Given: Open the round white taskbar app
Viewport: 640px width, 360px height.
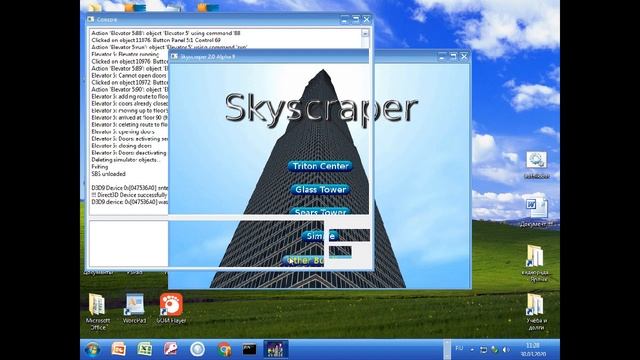Looking at the screenshot, I should [x=197, y=349].
